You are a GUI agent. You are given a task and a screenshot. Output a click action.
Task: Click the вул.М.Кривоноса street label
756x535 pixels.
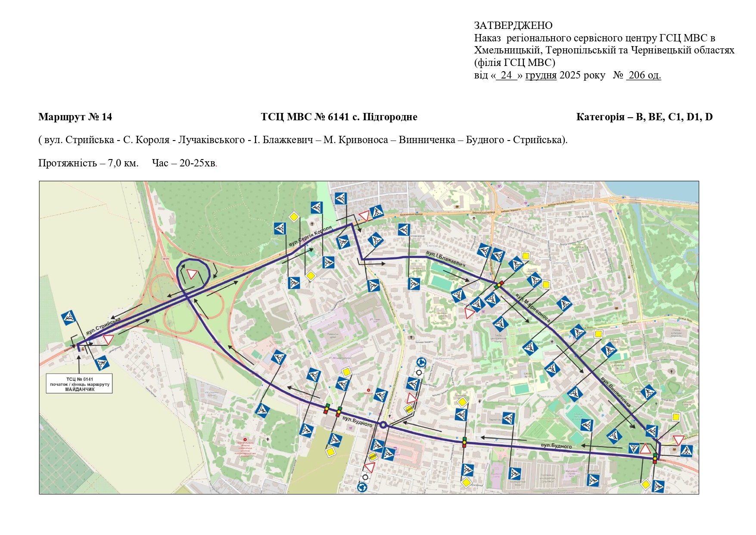[x=533, y=308]
